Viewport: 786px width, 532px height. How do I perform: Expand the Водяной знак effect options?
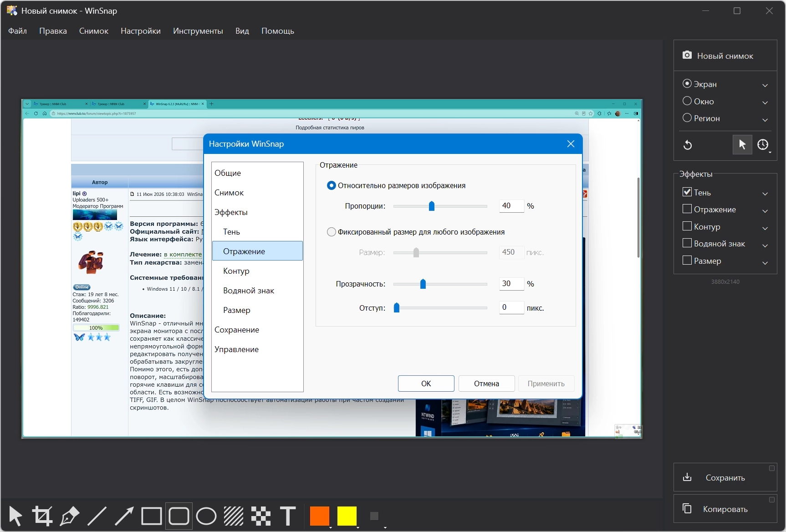(x=765, y=246)
